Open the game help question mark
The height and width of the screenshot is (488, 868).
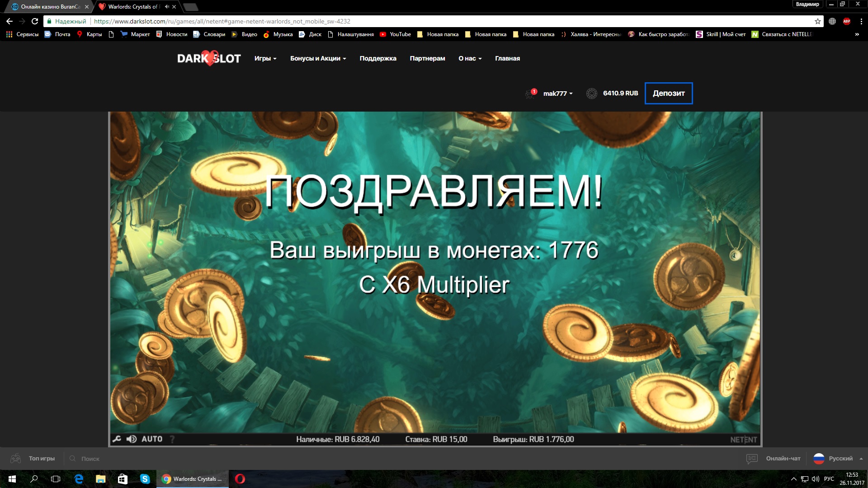coord(172,439)
